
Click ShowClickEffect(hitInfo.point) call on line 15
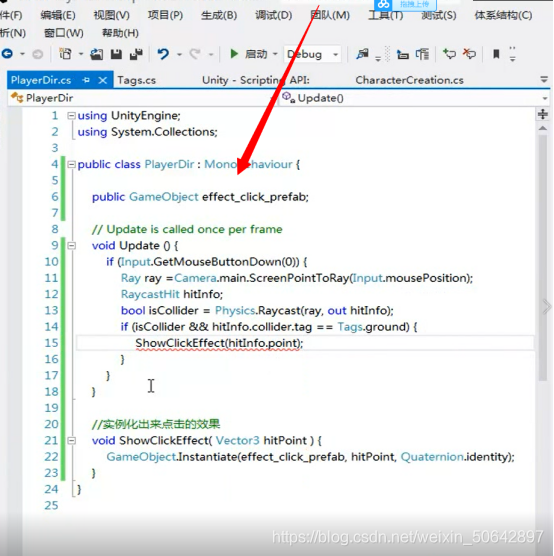(x=218, y=343)
